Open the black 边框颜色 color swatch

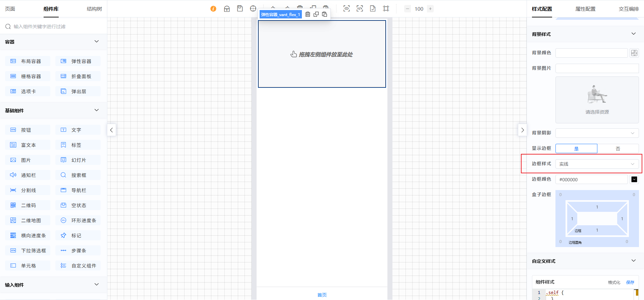point(634,179)
